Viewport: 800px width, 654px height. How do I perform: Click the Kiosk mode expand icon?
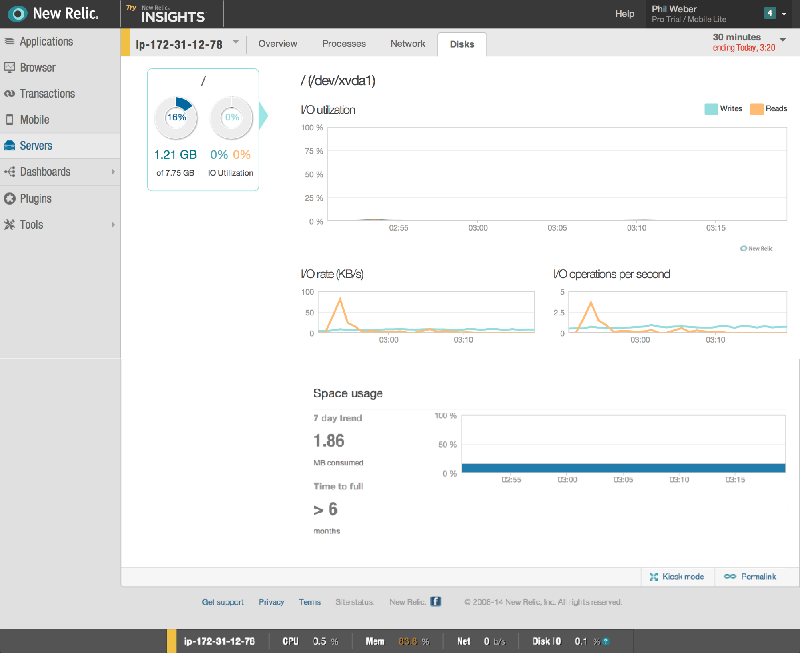tap(654, 576)
